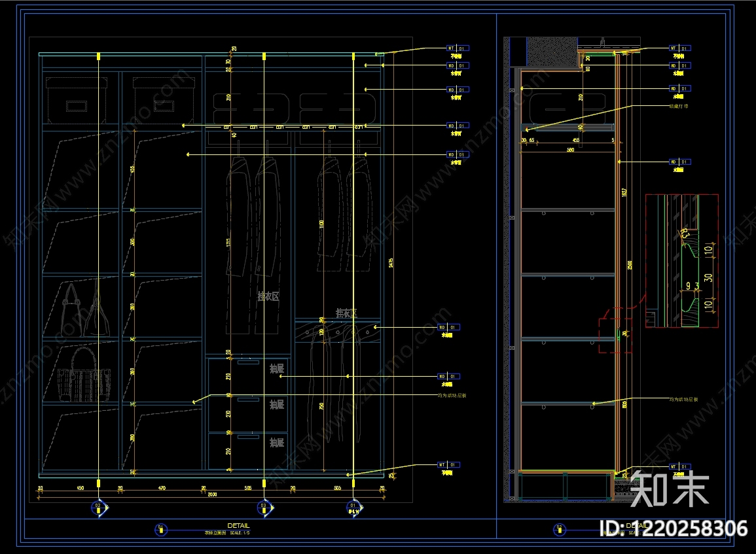Select the 580 depth dimension in the section
This screenshot has width=756, height=554.
(570, 150)
